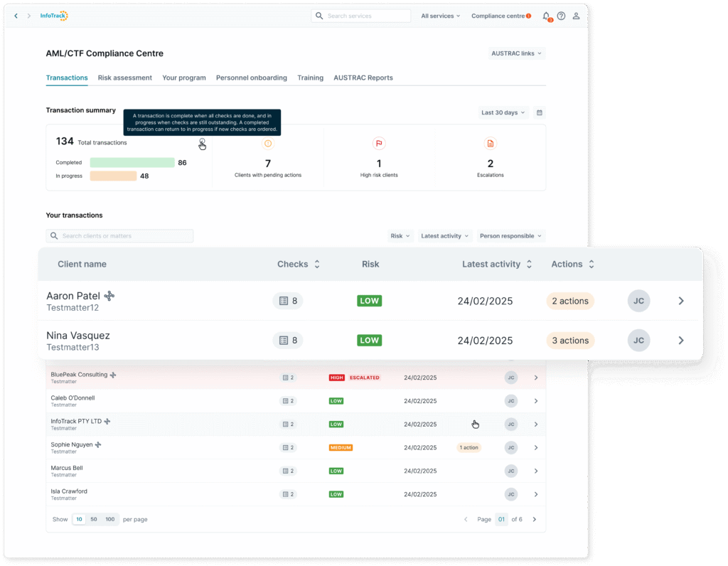Open the Person responsible filter dropdown
This screenshot has height=566, width=728.
(510, 236)
